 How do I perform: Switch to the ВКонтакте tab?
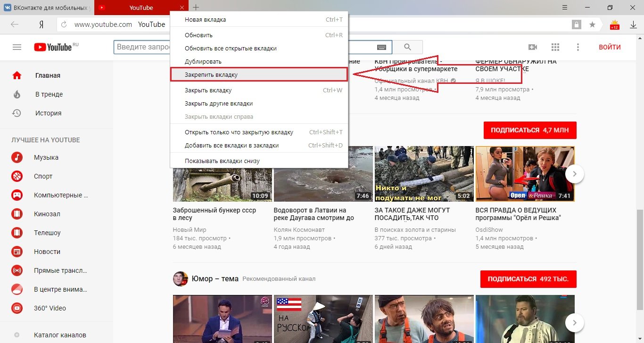pos(47,8)
